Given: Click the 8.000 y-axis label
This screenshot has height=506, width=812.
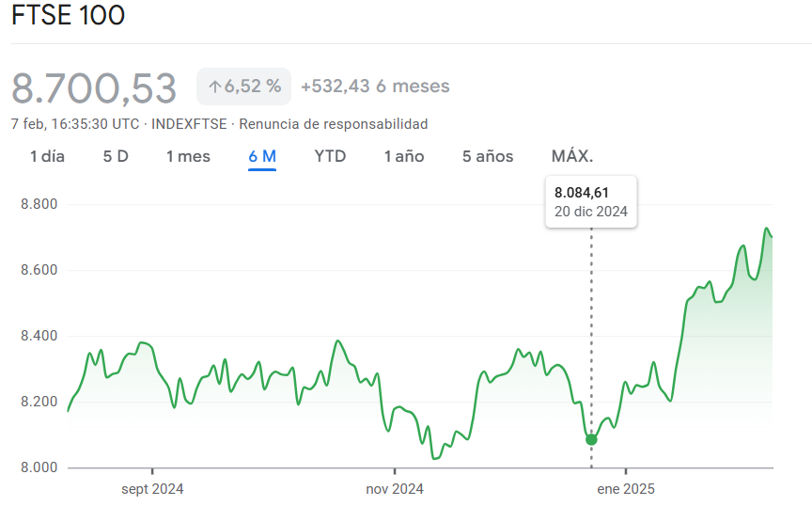Looking at the screenshot, I should click(39, 467).
